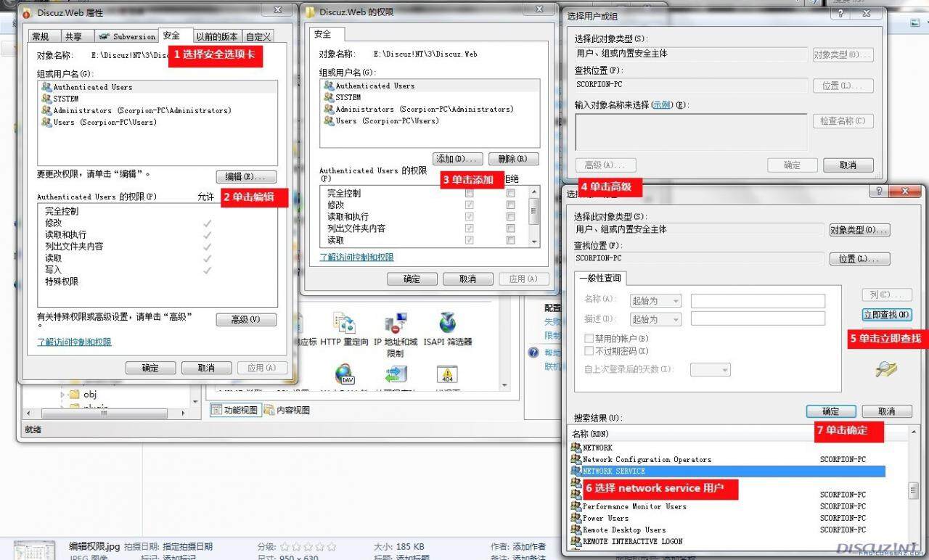
Task: Switch to the Subversion tab
Action: 127,37
